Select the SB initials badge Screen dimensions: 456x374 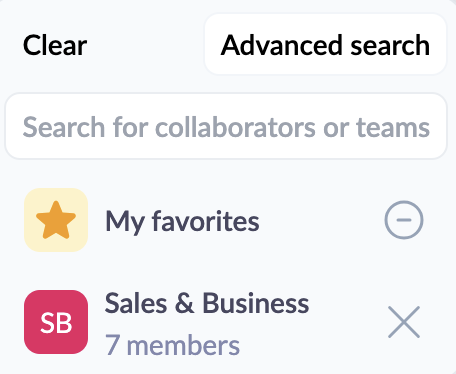tap(56, 322)
